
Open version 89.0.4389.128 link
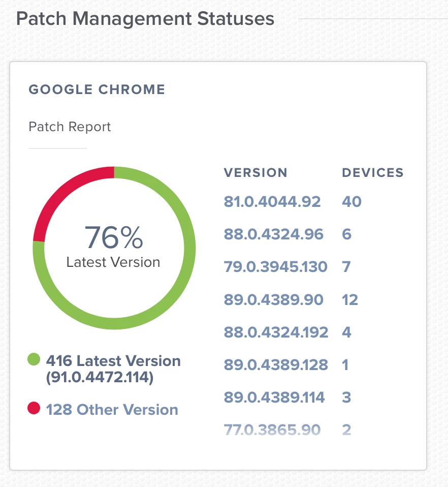[x=276, y=364]
